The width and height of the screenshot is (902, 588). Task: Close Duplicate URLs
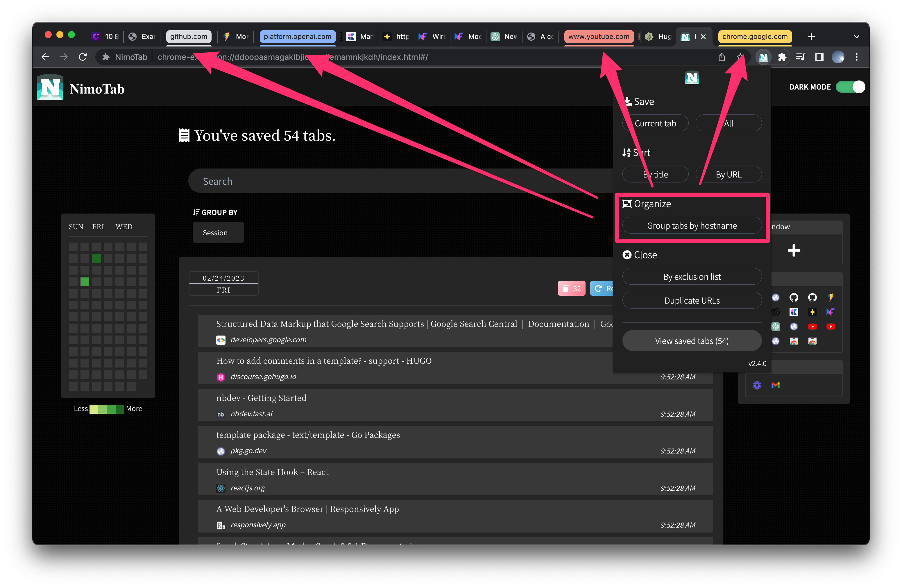point(692,301)
